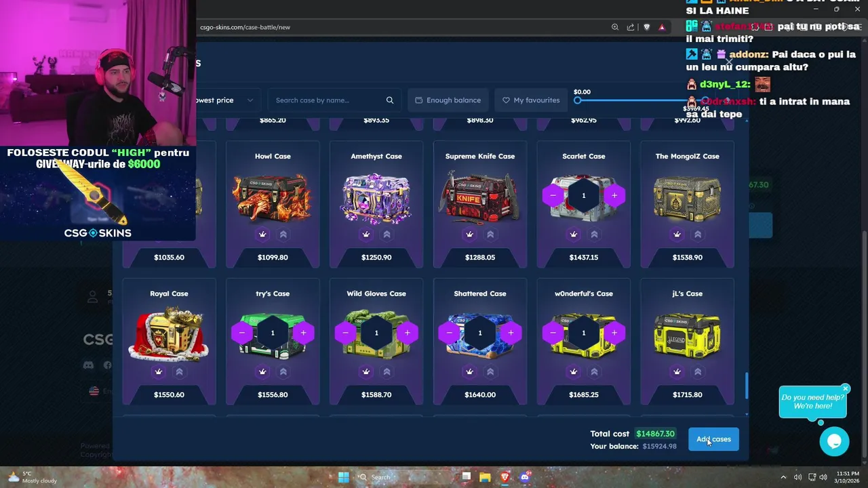Image resolution: width=868 pixels, height=488 pixels.
Task: Click the crown icon under w0nderful's Case
Action: click(x=573, y=372)
